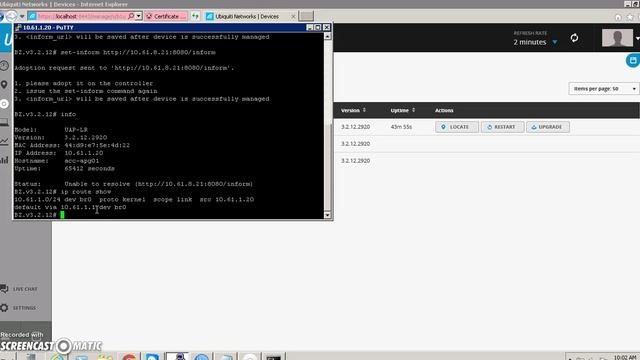Viewport: 640px width, 360px height.
Task: Open the Insights line-chart icon in sidebar
Action: tap(4, 141)
